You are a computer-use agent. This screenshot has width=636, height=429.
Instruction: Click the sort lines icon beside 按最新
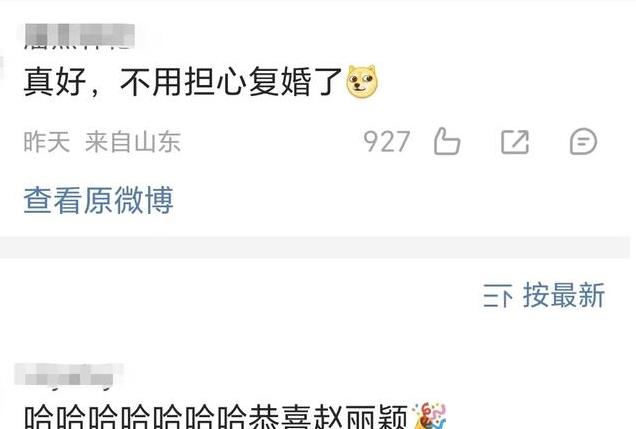tap(497, 296)
